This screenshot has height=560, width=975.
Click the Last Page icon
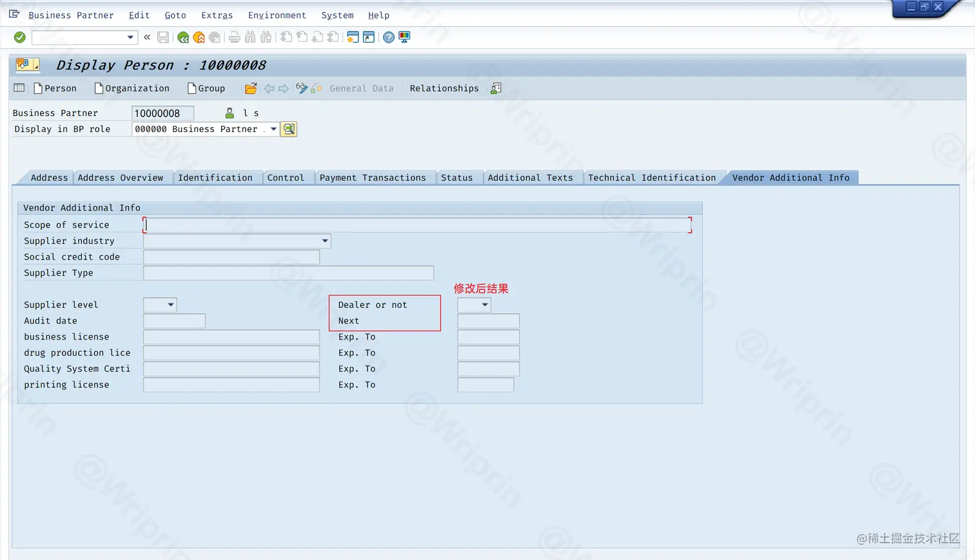[x=333, y=37]
